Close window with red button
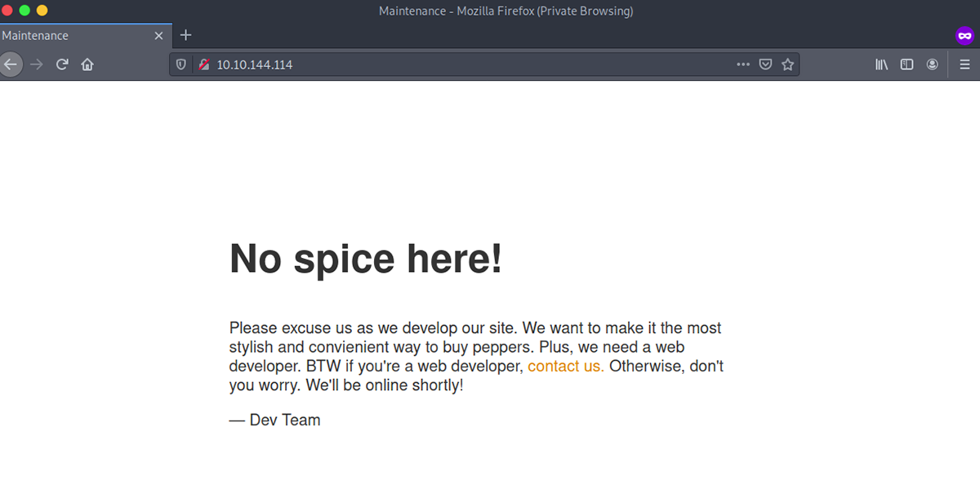 pos(7,11)
